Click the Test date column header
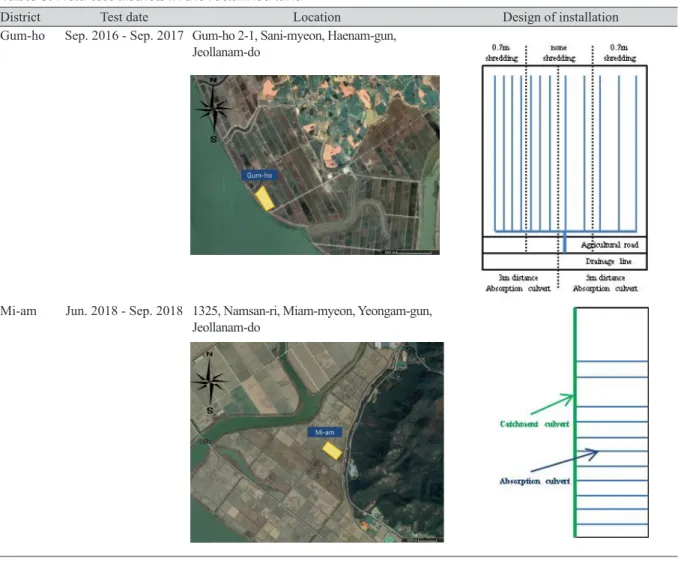 point(124,17)
